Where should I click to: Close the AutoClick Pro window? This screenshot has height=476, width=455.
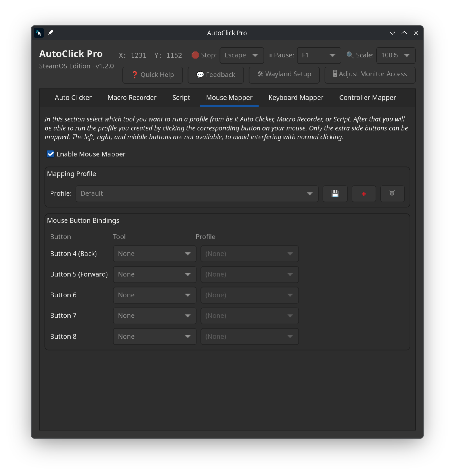tap(416, 33)
